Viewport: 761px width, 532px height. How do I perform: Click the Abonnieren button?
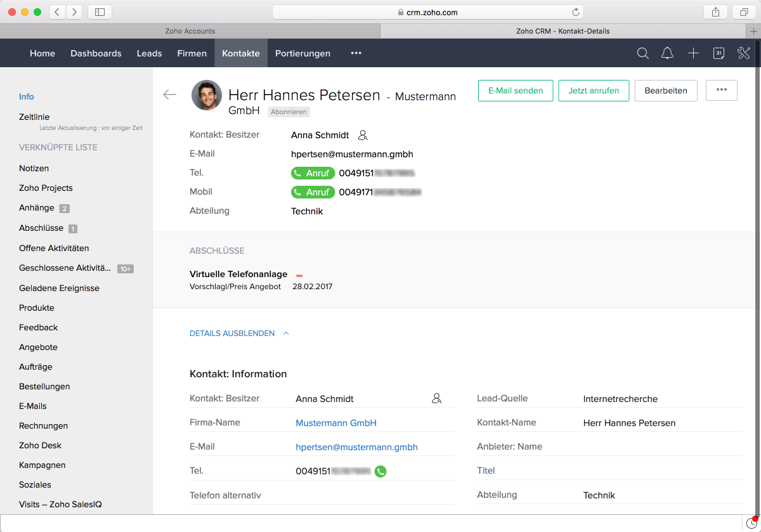(x=289, y=112)
